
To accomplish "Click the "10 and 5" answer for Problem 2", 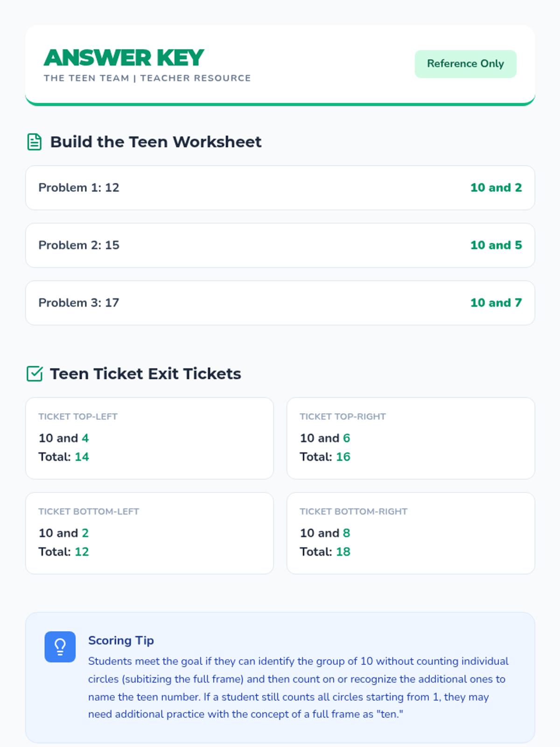I will [496, 245].
